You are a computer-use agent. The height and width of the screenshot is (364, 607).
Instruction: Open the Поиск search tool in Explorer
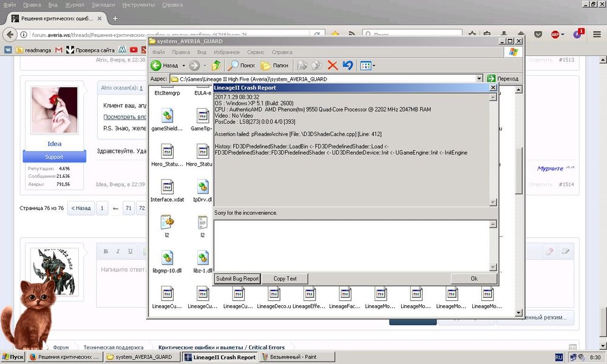click(x=242, y=65)
